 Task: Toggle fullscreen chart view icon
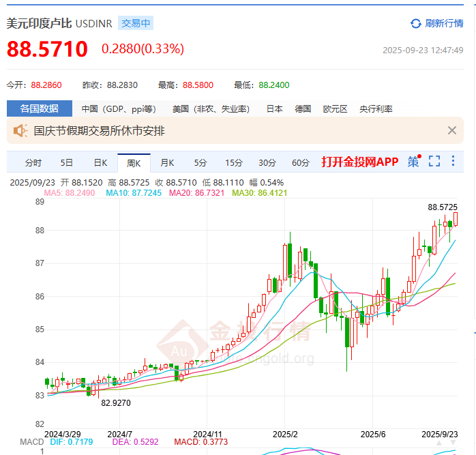coord(434,162)
